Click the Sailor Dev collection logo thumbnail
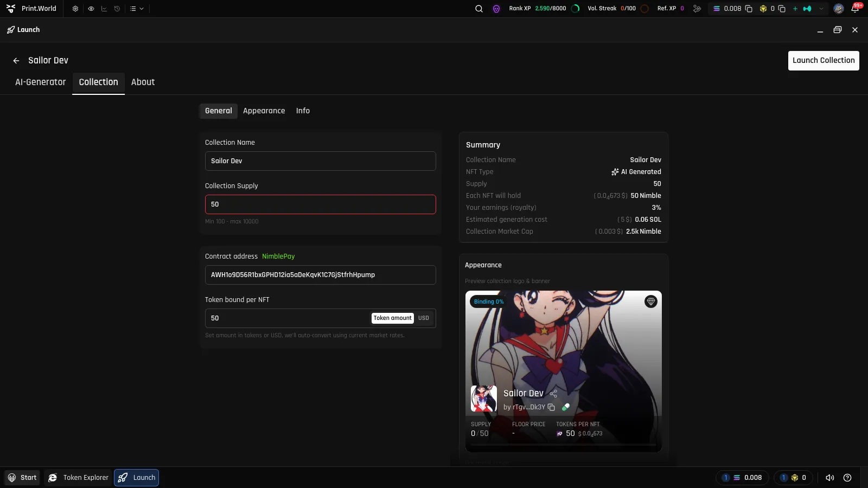The width and height of the screenshot is (868, 488). tap(484, 399)
